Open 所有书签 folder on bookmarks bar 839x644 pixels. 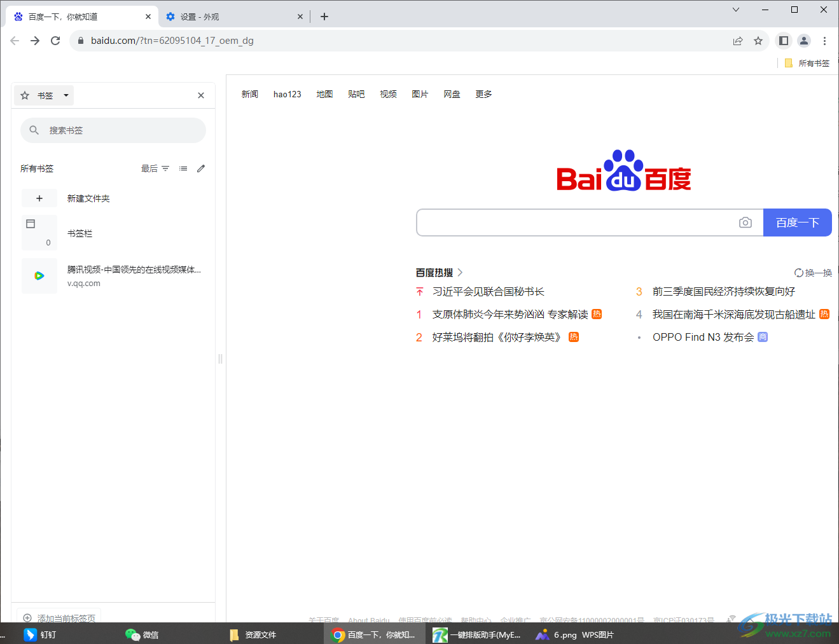(x=807, y=63)
